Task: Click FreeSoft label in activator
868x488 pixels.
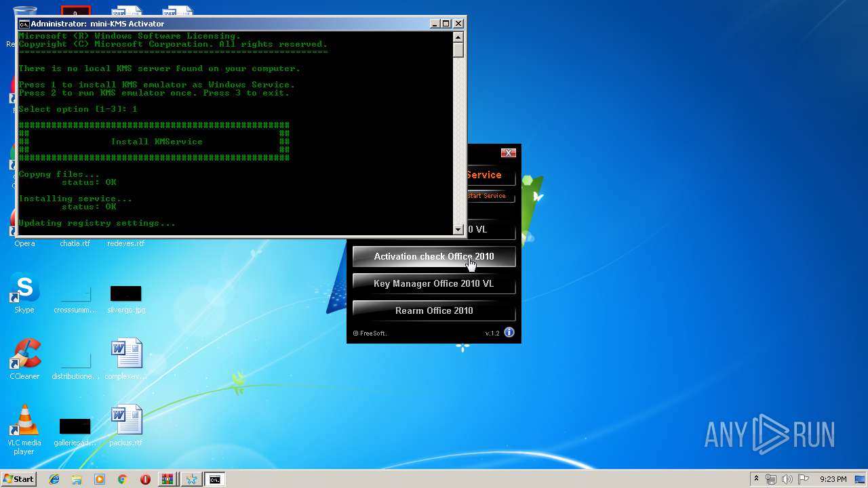Action: click(x=370, y=333)
